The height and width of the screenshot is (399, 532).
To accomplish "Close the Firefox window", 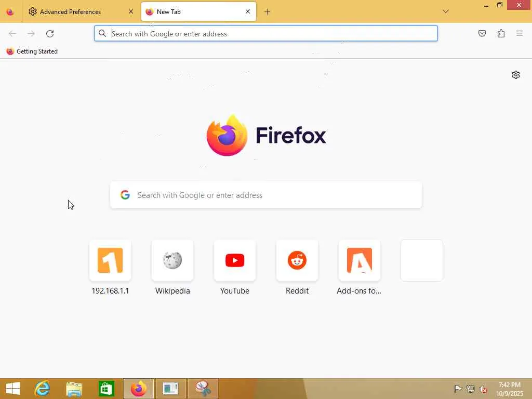I will pyautogui.click(x=519, y=5).
